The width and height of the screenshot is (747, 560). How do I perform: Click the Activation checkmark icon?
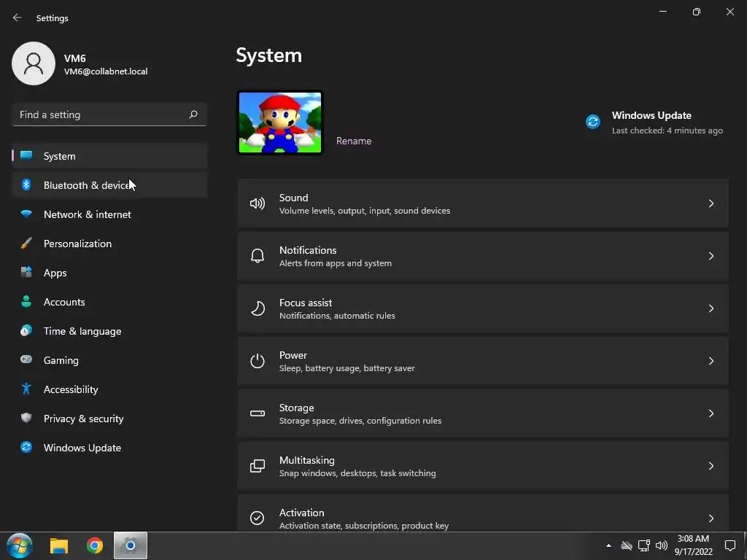click(x=258, y=518)
